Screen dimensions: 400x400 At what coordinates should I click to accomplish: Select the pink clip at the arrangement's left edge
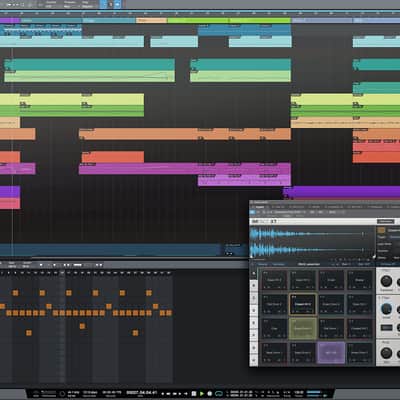coord(10,203)
